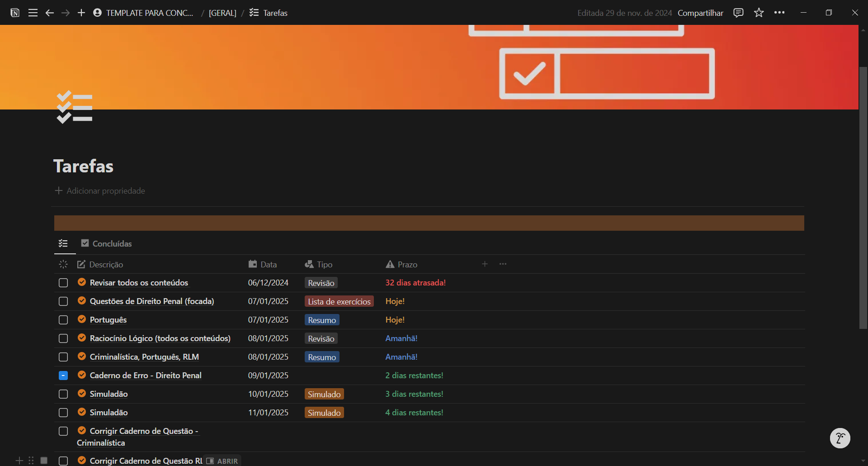Favorite this page with the star

point(759,13)
